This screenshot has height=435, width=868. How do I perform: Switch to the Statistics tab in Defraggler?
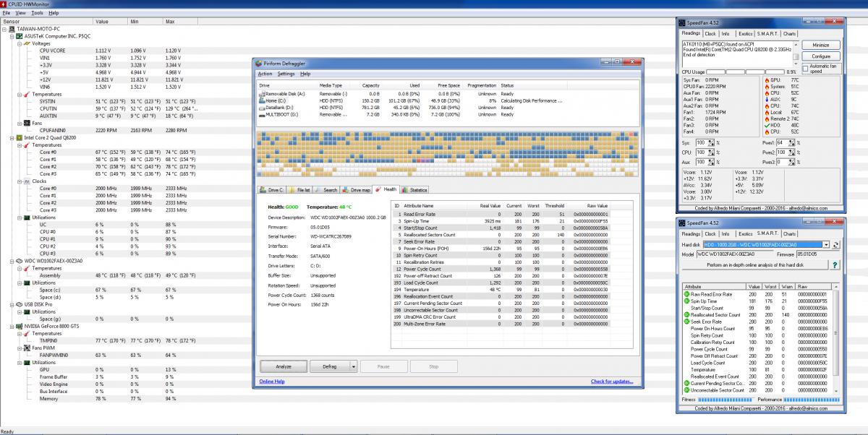[414, 190]
